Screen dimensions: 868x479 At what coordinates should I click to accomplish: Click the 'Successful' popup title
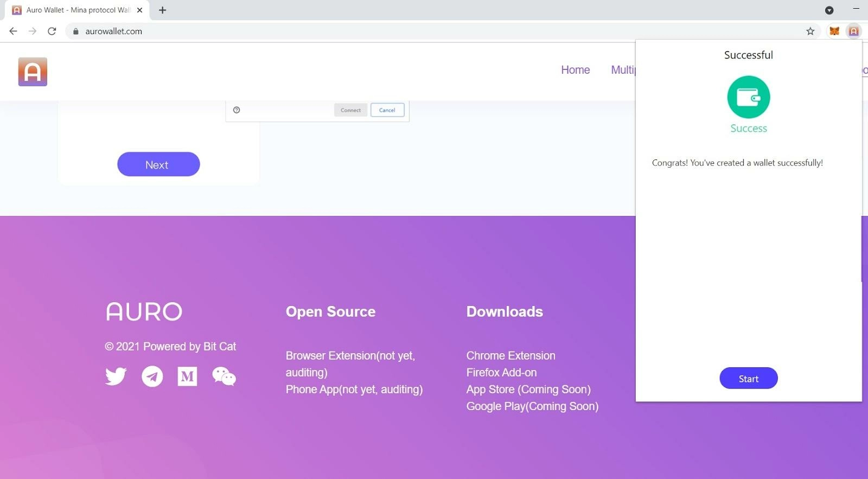click(x=749, y=55)
